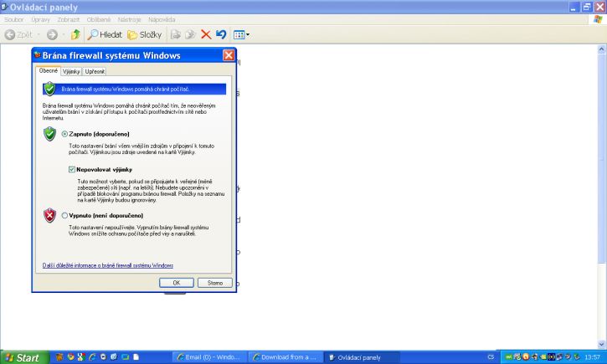Image resolution: width=607 pixels, height=364 pixels.
Task: Click the scrollbar down arrow
Action: 601,344
